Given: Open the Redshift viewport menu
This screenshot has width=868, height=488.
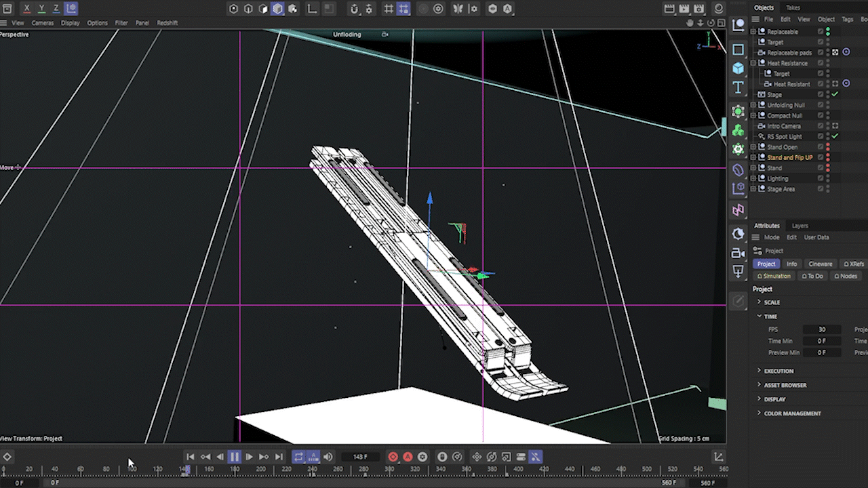Looking at the screenshot, I should (x=167, y=23).
